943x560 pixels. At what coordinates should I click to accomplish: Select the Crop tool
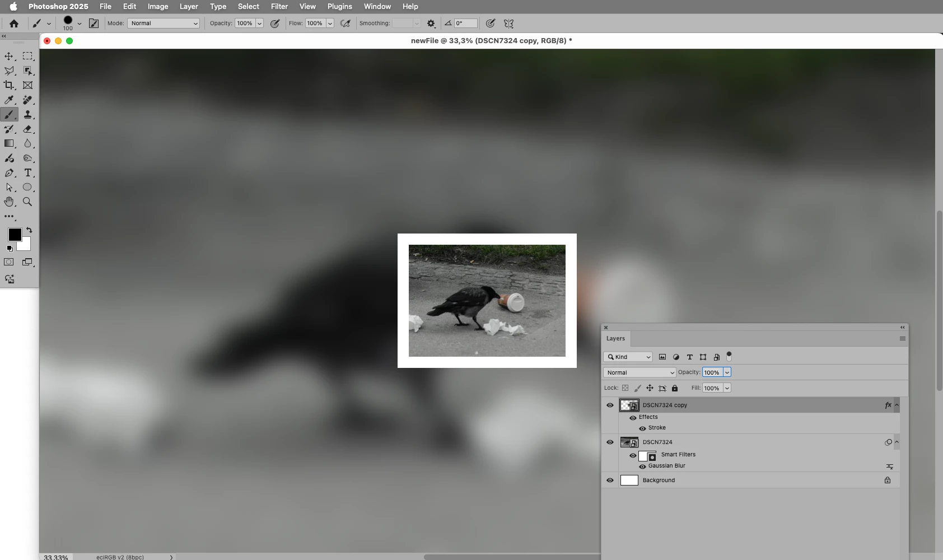click(9, 85)
